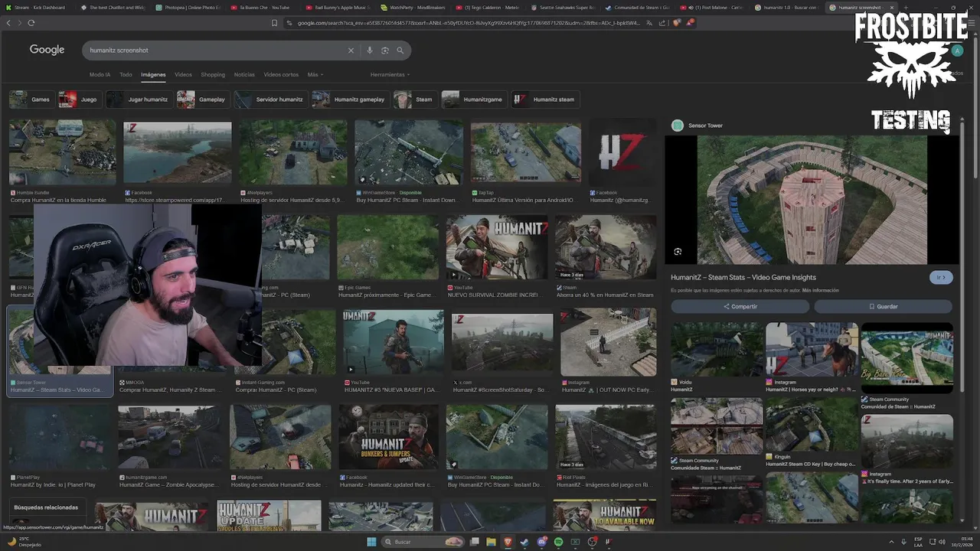Click in the taskbar Buscar search box
Screen dimensions: 980x551
coord(423,542)
